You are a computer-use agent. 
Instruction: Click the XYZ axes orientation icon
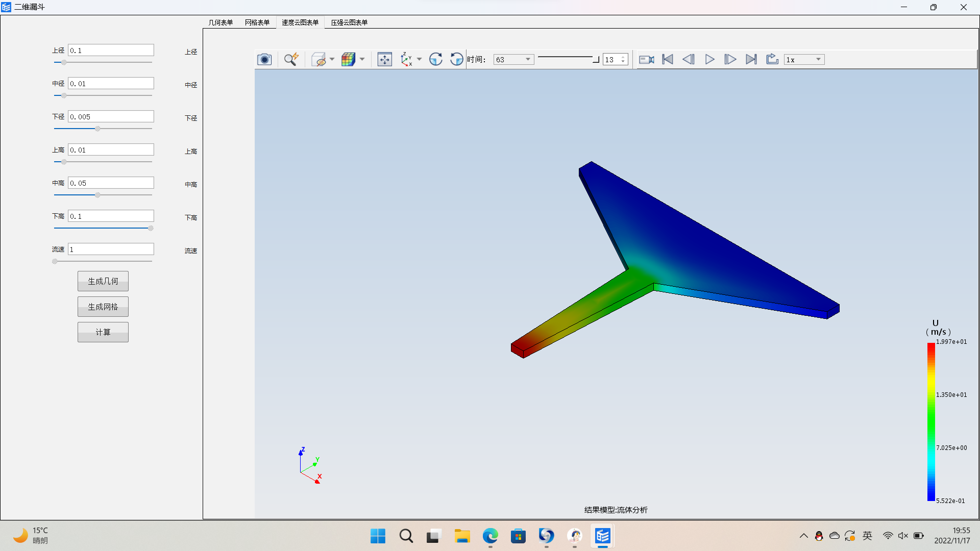coord(406,59)
